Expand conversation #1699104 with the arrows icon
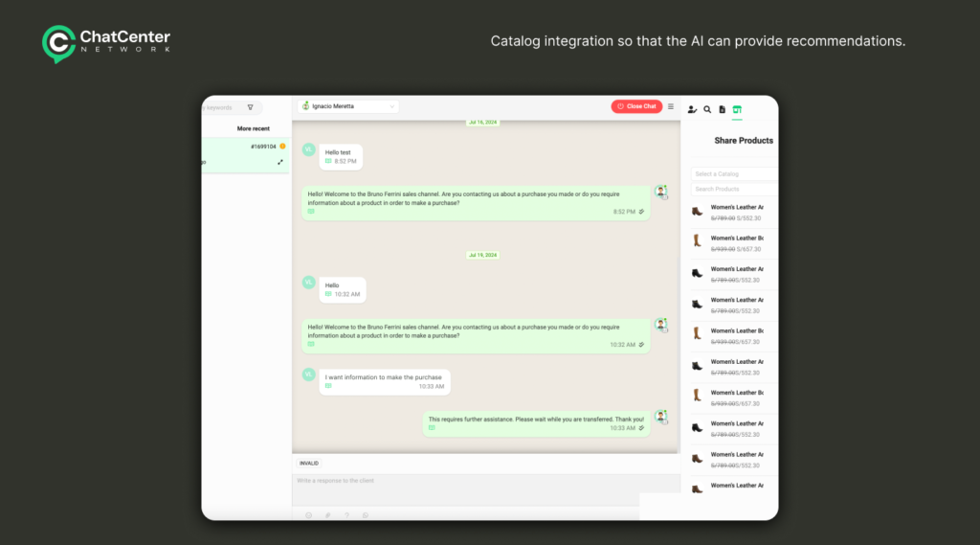 pyautogui.click(x=280, y=162)
